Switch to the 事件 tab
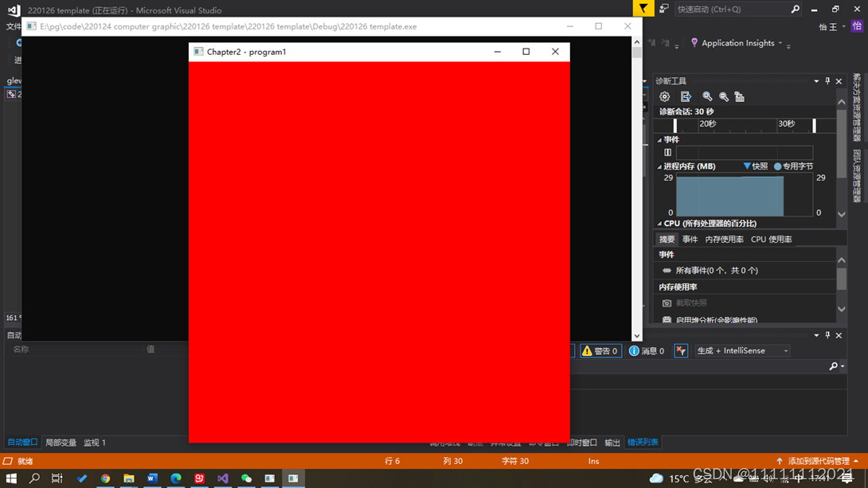This screenshot has width=868, height=488. click(x=690, y=240)
